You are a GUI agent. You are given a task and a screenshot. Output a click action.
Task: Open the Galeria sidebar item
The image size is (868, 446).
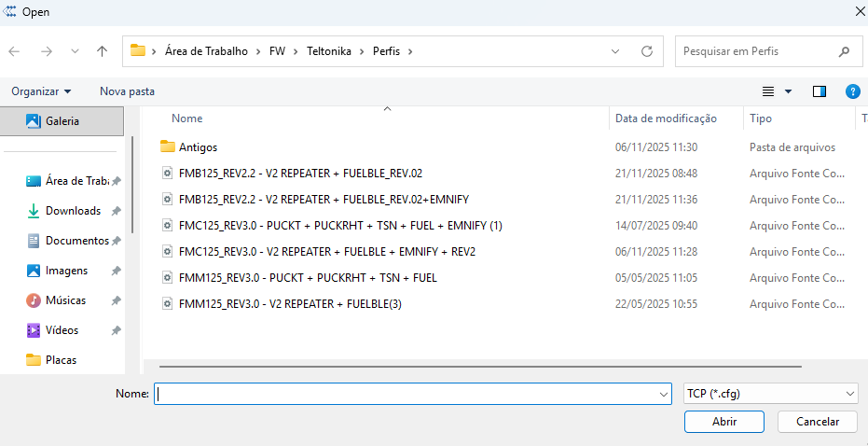tap(62, 120)
